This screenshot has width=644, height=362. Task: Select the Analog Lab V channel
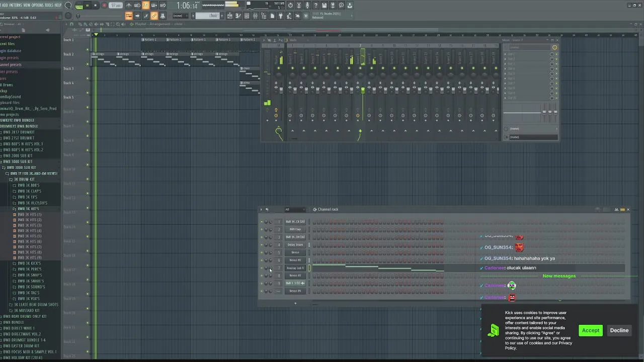(x=295, y=268)
